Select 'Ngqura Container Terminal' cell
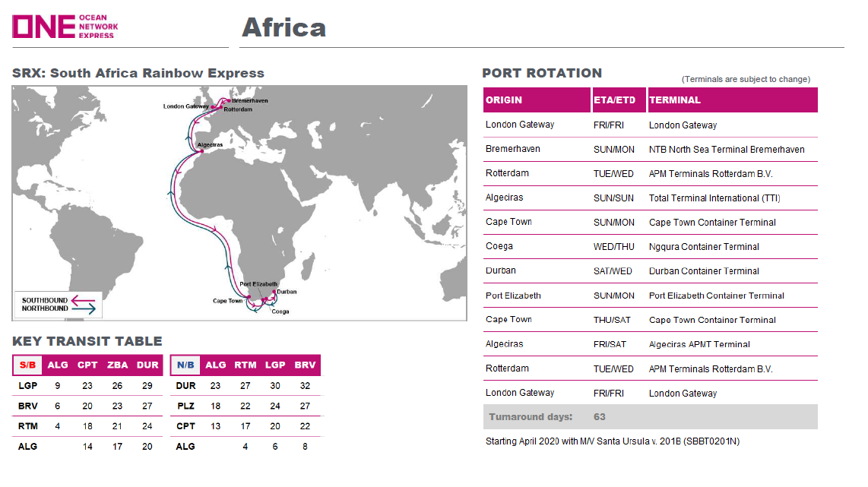The image size is (868, 487). click(x=704, y=247)
